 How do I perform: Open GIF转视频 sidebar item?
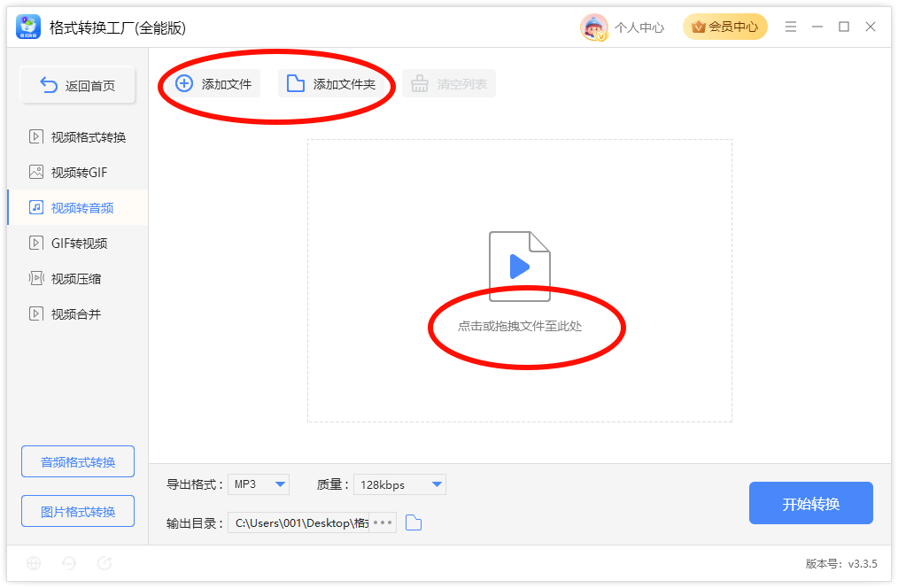tap(78, 244)
